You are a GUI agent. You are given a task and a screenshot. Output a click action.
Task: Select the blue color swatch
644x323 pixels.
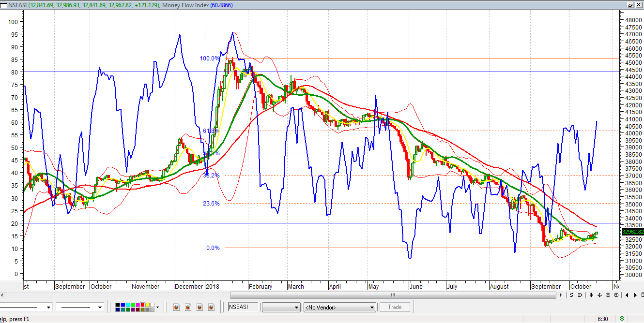pyautogui.click(x=123, y=305)
